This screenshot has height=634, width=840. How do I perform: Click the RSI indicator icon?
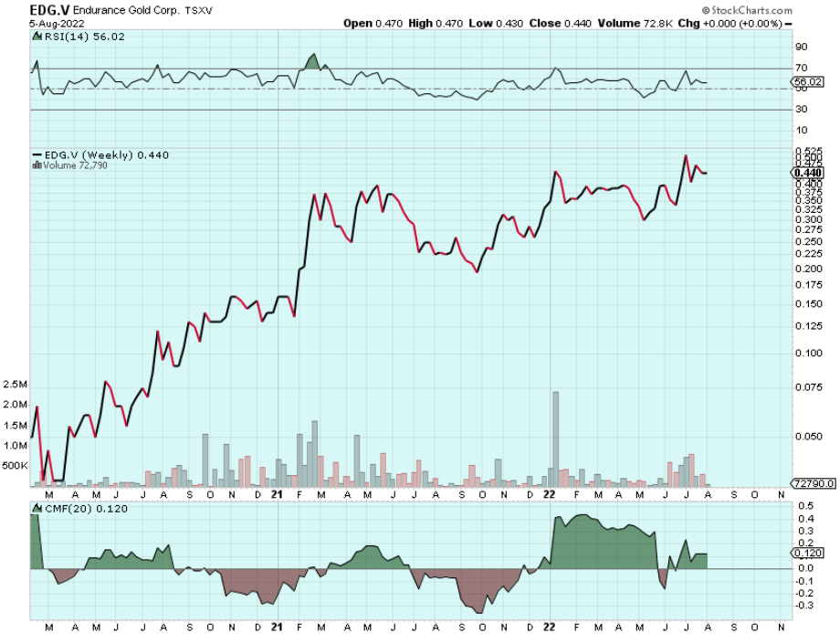pyautogui.click(x=37, y=37)
